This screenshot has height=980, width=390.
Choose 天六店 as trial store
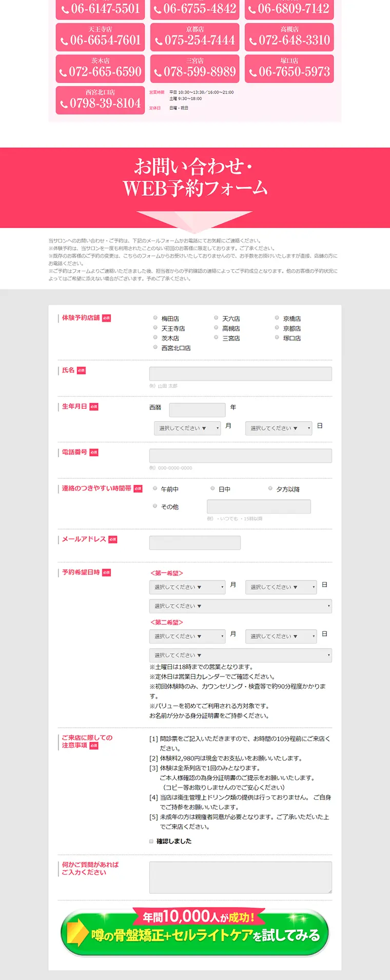coord(216,318)
